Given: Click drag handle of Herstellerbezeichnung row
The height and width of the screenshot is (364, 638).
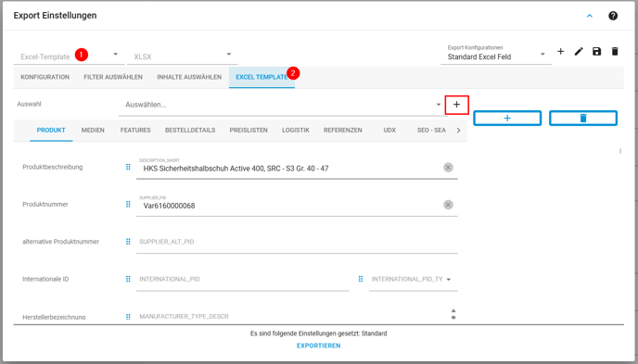Looking at the screenshot, I should click(128, 317).
